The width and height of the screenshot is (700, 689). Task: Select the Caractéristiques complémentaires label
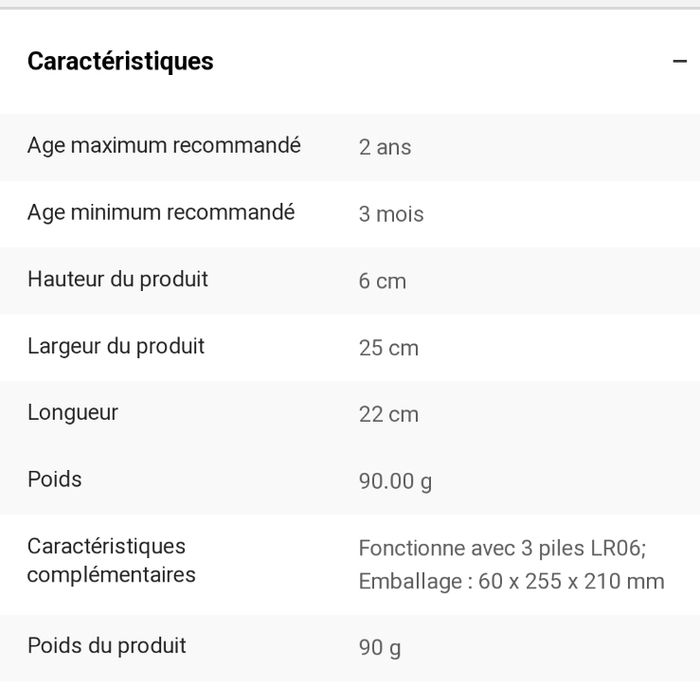click(111, 561)
